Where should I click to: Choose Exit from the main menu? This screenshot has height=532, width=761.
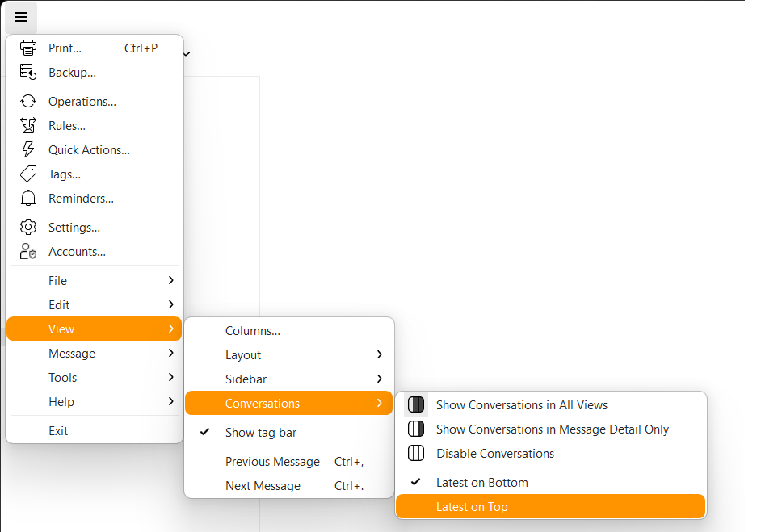pyautogui.click(x=95, y=431)
